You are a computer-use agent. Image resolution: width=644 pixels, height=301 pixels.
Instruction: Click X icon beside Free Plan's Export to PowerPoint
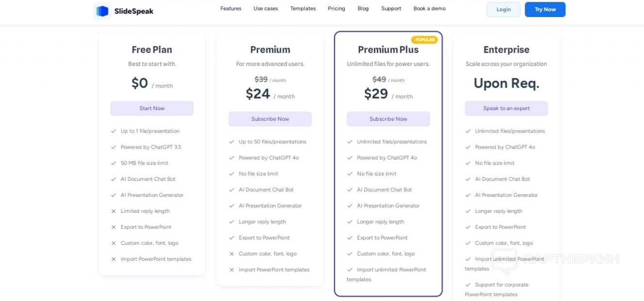(x=113, y=227)
